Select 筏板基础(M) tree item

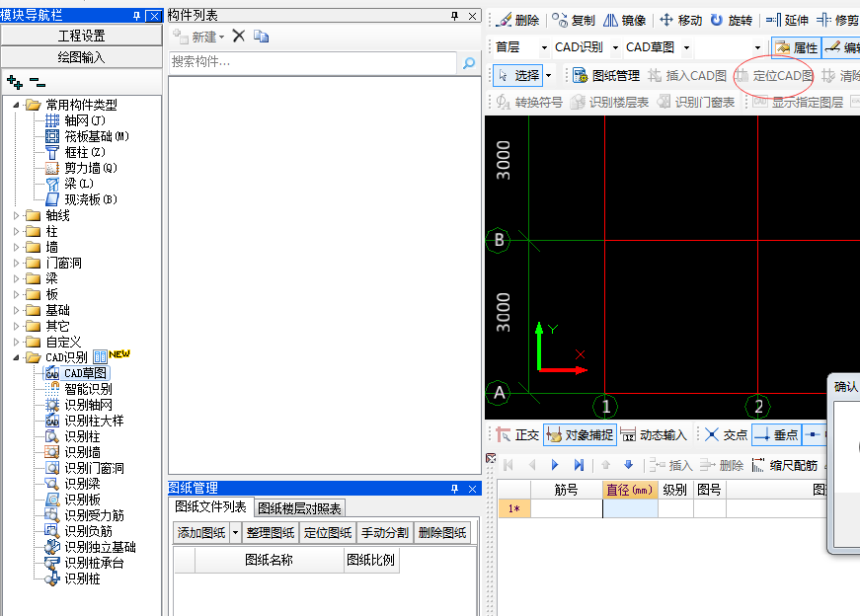97,136
